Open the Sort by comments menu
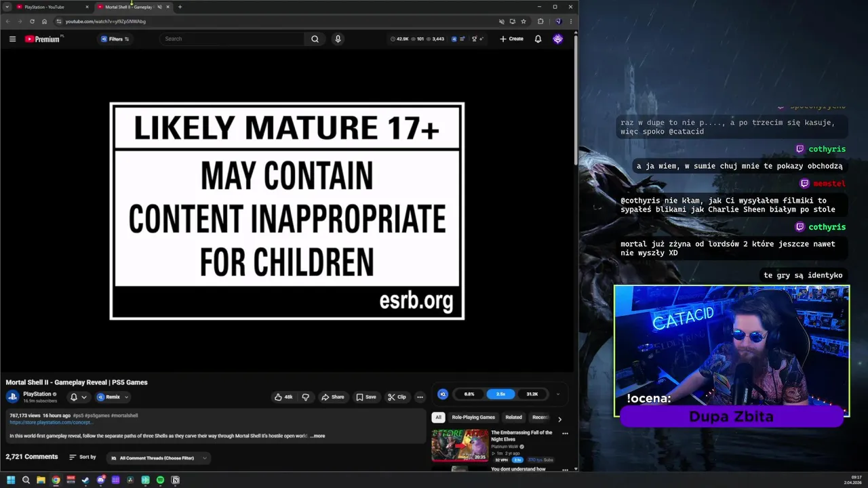The image size is (868, 488). pyautogui.click(x=83, y=457)
